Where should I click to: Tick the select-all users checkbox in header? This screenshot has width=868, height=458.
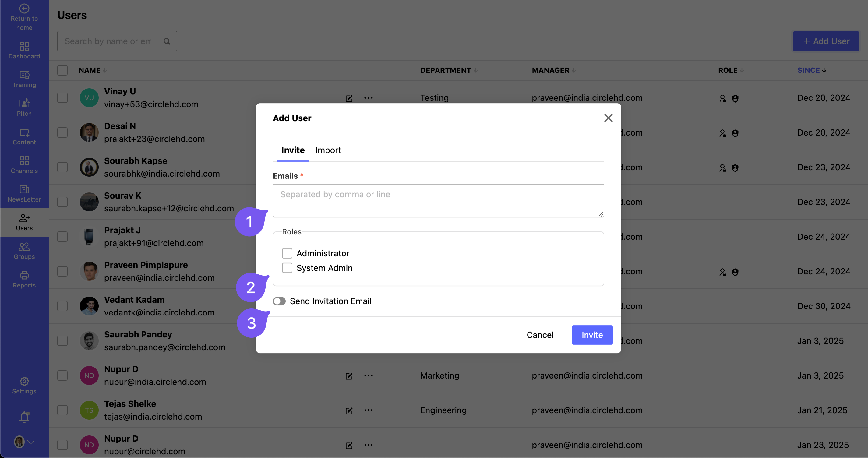pos(62,70)
